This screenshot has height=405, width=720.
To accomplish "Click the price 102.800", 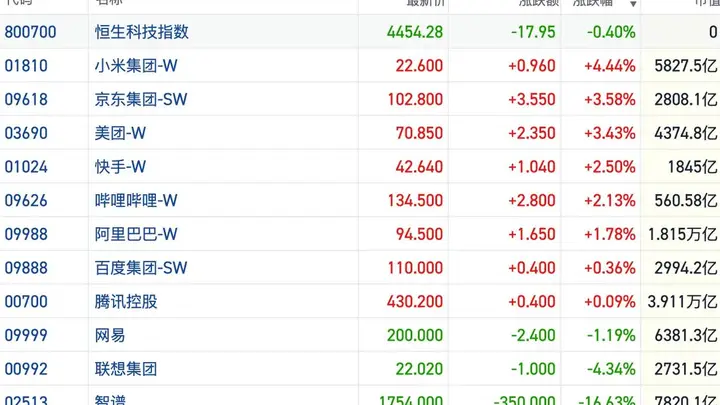I will [x=415, y=99].
